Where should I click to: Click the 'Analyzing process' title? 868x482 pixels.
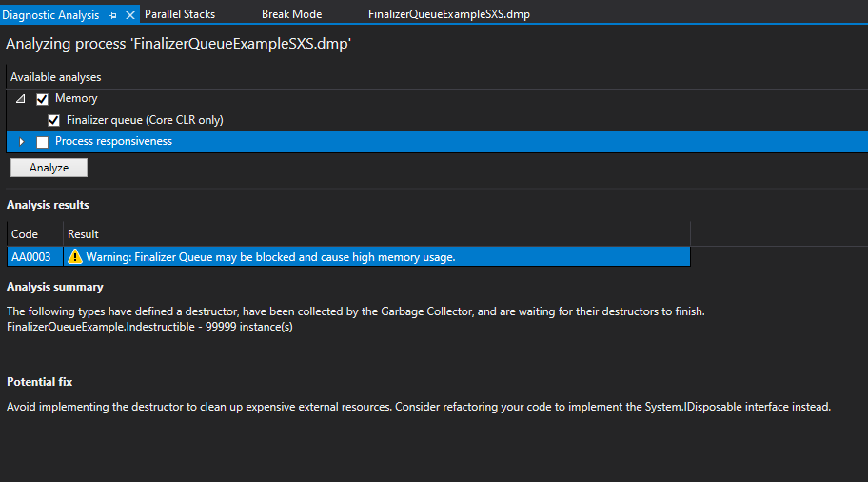click(178, 44)
